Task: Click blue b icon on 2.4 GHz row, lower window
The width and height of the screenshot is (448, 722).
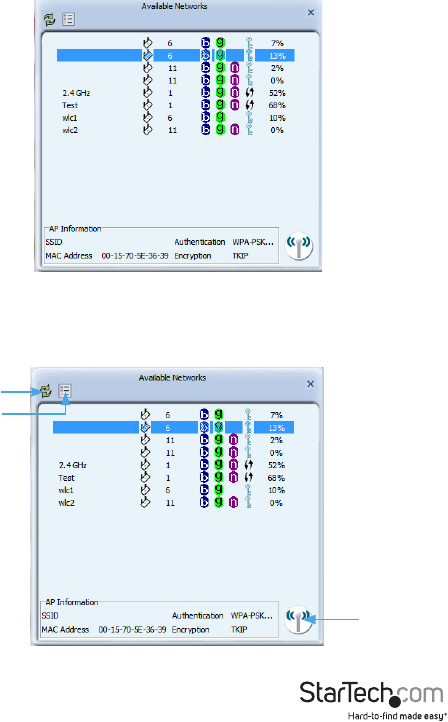Action: [204, 465]
